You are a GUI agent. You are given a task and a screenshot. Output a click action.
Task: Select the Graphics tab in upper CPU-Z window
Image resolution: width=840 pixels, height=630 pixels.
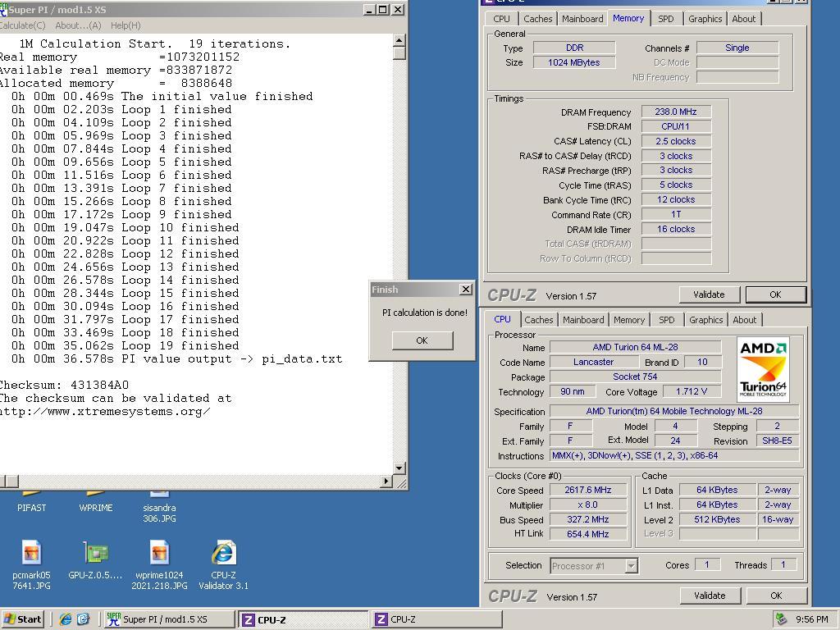pyautogui.click(x=705, y=19)
